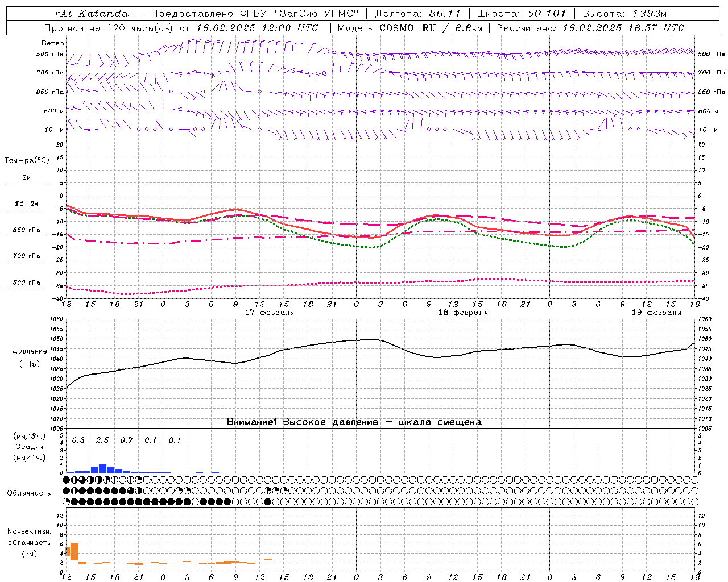Click the Облачность cloudiness row label
Screen dimensions: 728x582
coord(29,493)
